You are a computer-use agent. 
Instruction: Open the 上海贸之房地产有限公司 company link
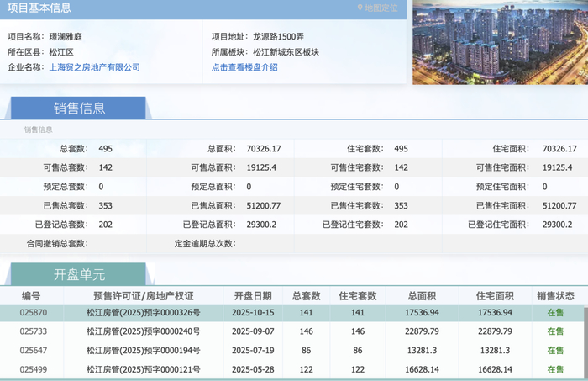[x=95, y=67]
